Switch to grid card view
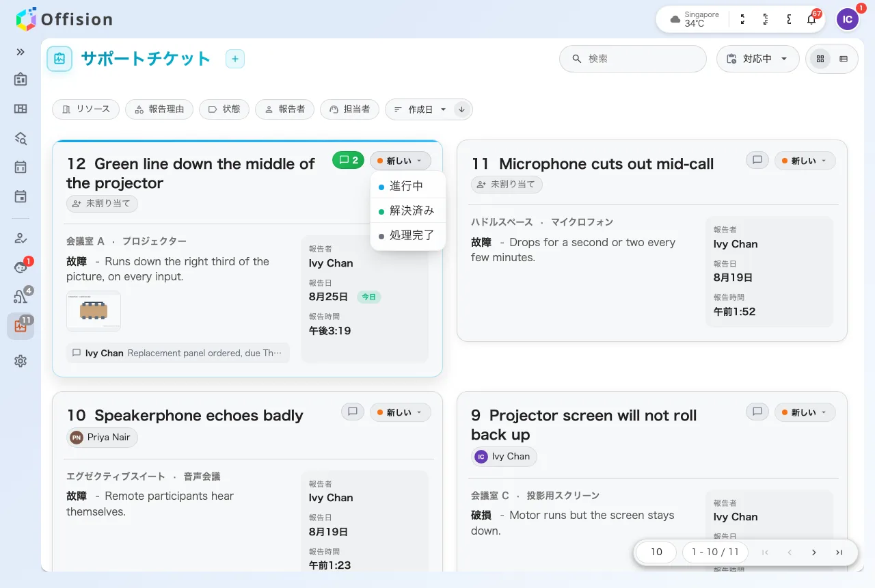Viewport: 875px width, 588px height. [x=820, y=59]
